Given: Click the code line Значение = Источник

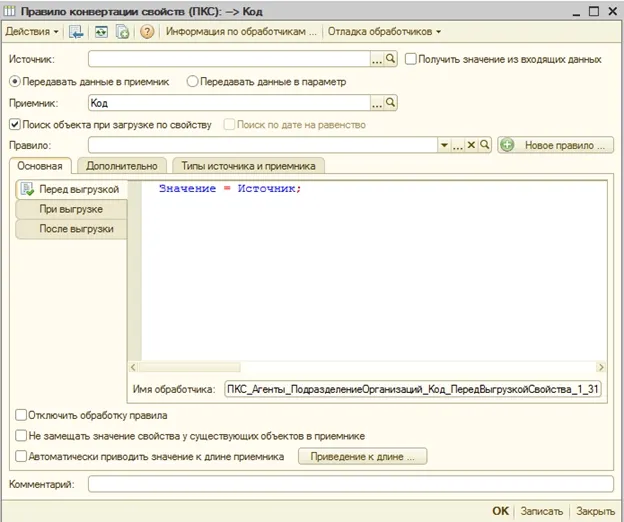Looking at the screenshot, I should [230, 189].
